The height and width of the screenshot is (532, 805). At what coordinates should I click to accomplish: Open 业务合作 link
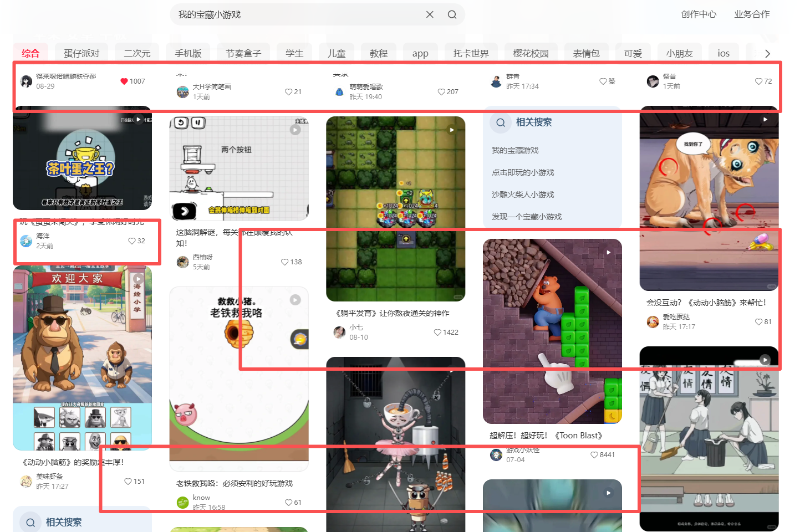752,14
